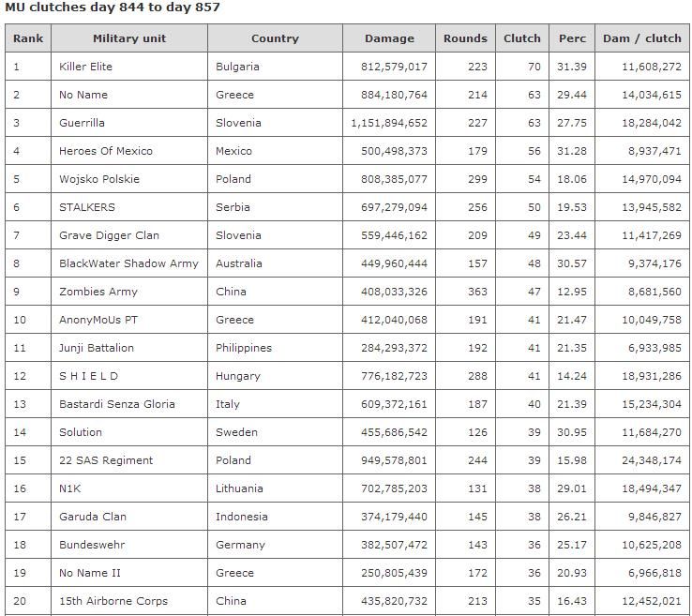Select the Damage column header
Screen dimensions: 692x616
[x=389, y=38]
